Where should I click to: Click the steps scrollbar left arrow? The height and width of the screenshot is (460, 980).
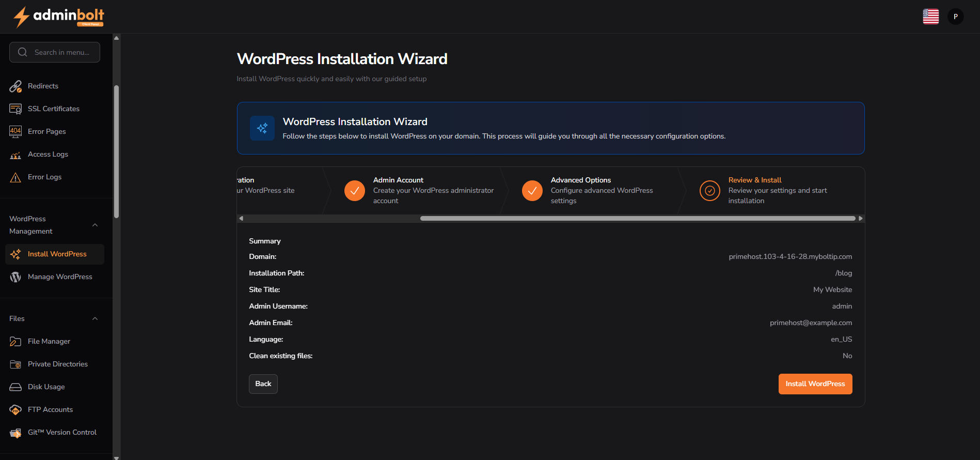point(241,219)
